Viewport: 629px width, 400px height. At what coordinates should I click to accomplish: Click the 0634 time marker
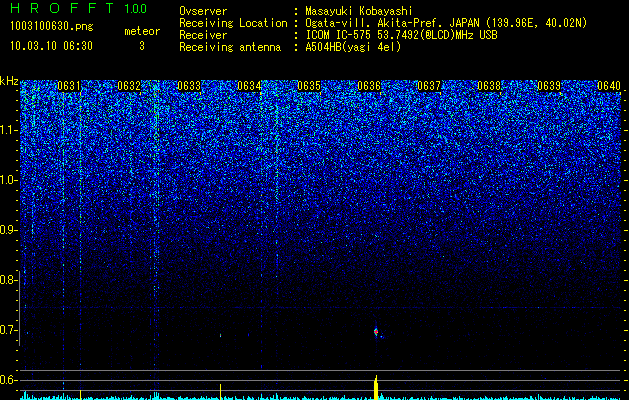tap(249, 86)
